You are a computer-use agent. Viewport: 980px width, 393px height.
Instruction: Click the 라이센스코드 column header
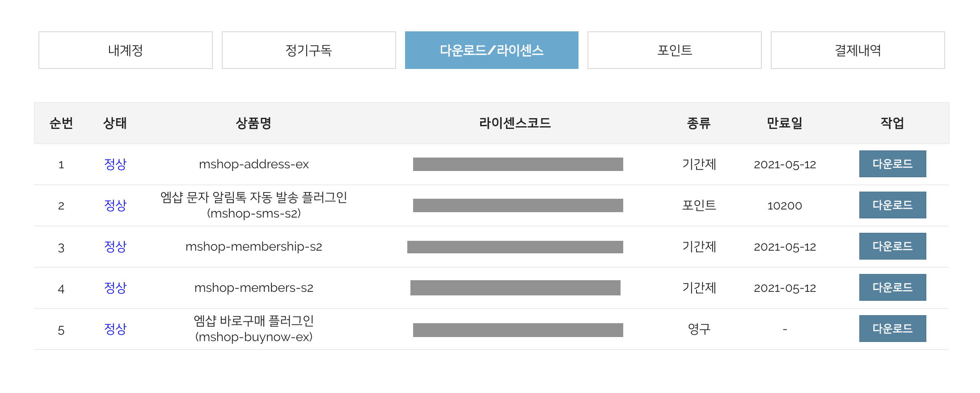tap(515, 123)
